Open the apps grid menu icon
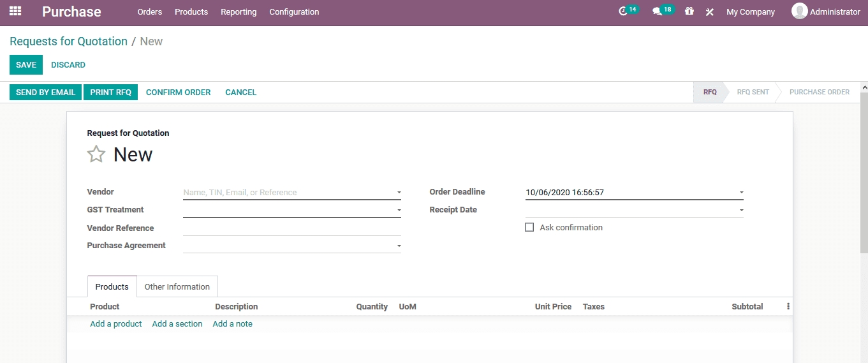Screen dimensions: 868x363 pyautogui.click(x=15, y=11)
